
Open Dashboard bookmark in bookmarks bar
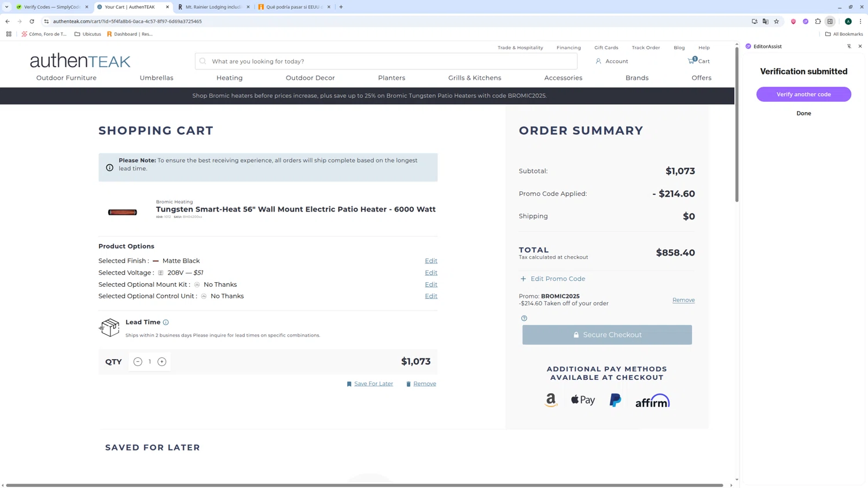click(130, 34)
